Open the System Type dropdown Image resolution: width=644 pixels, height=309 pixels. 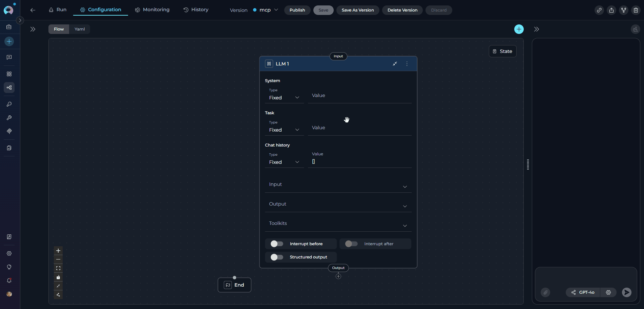point(284,98)
